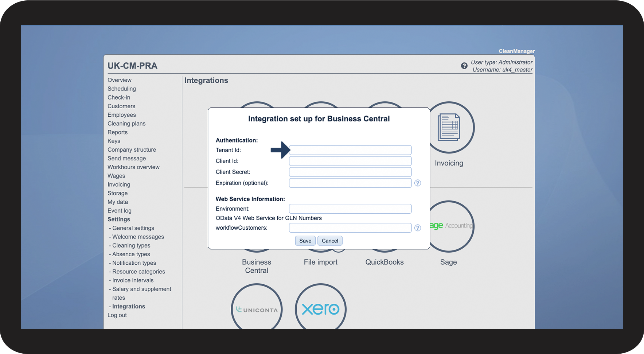Go to the Employees page

tap(122, 115)
